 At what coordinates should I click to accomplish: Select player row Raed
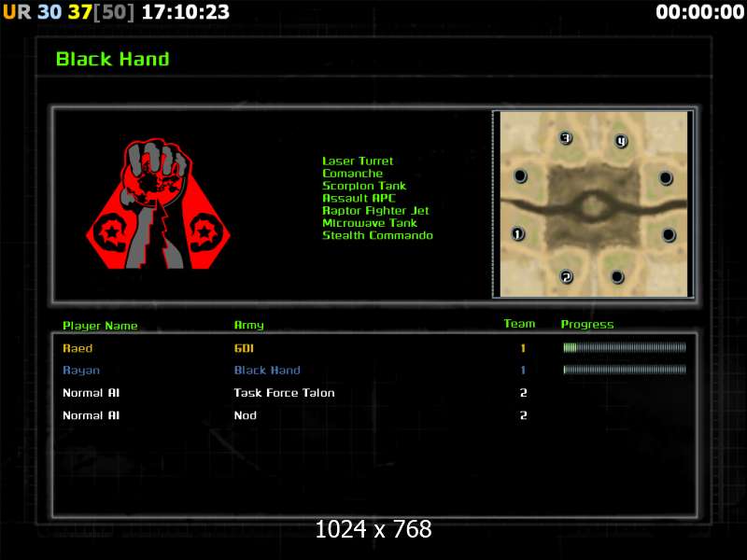(374, 348)
